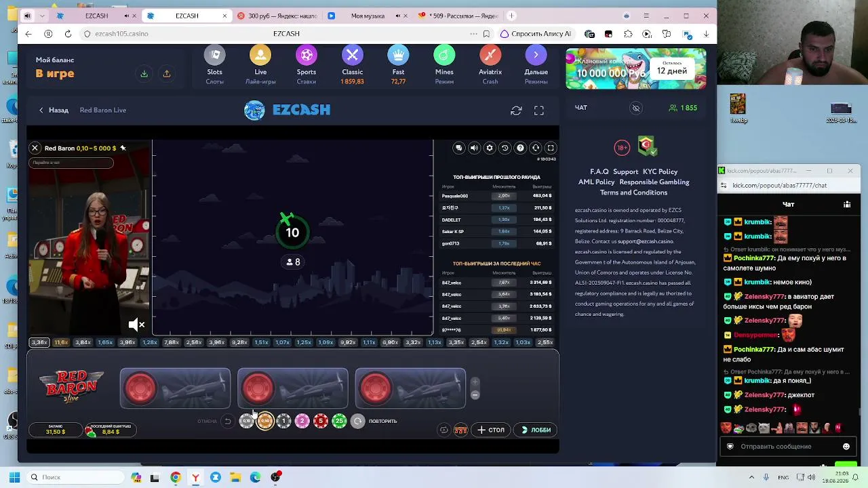
Task: Open the Aviatrix crash game icon
Action: [490, 55]
